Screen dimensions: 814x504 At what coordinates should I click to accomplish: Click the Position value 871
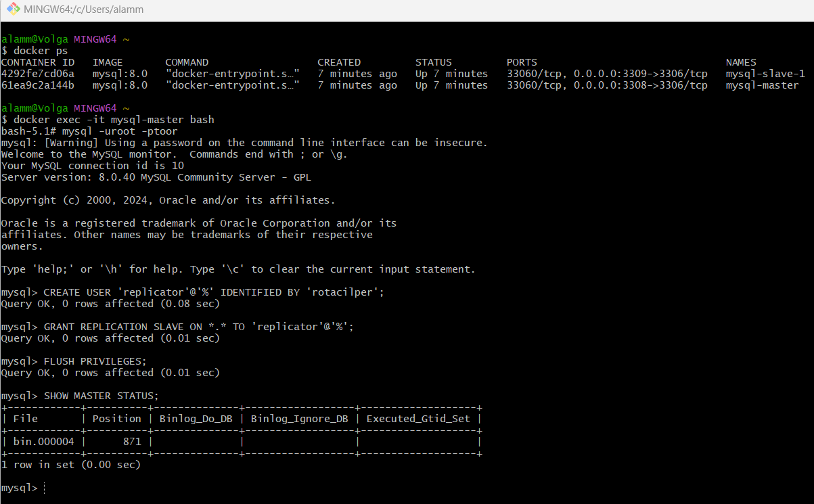132,442
